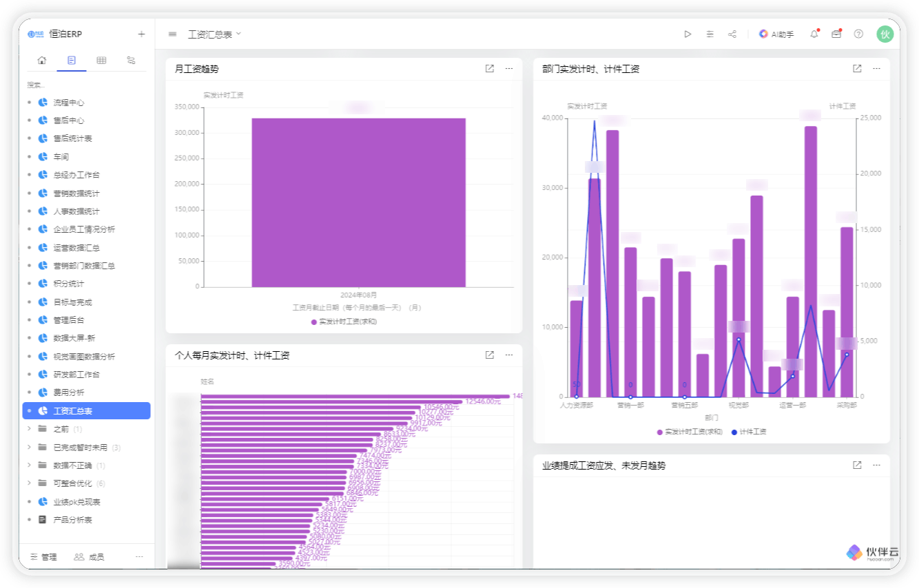The height and width of the screenshot is (588, 919).
Task: Switch to the table grid tab icon
Action: coord(101,61)
